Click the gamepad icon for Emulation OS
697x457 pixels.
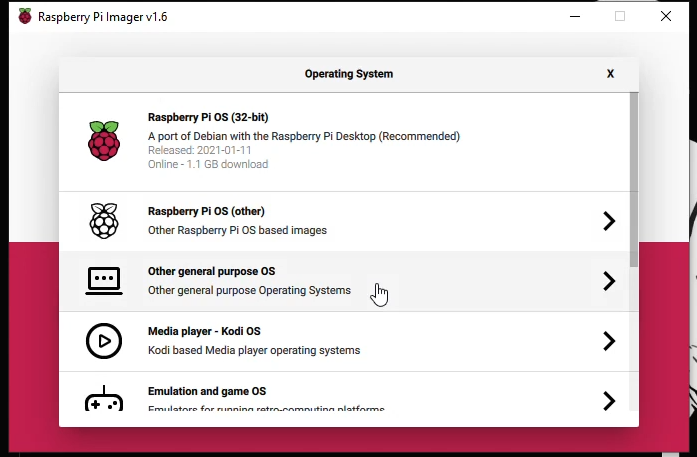(104, 398)
